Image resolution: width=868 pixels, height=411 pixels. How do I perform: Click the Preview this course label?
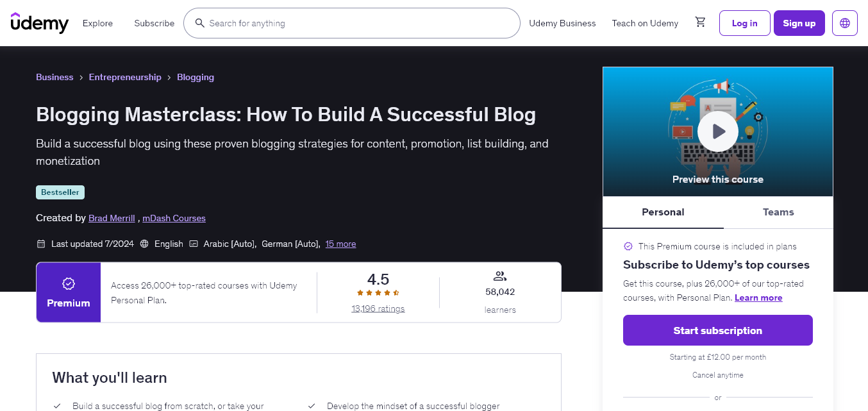point(718,180)
